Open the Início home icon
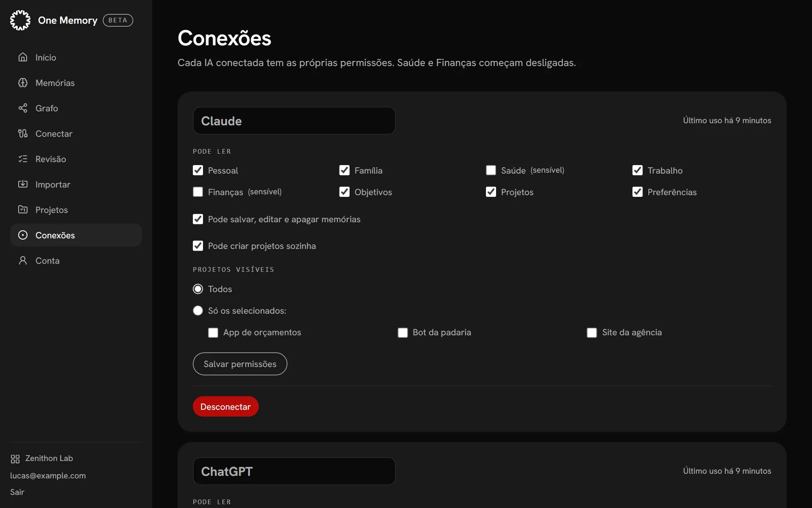Viewport: 812px width, 508px height. [x=23, y=57]
